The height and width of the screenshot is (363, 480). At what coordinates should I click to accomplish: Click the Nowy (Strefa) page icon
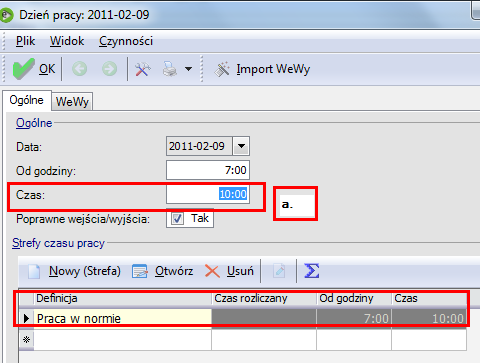(34, 271)
